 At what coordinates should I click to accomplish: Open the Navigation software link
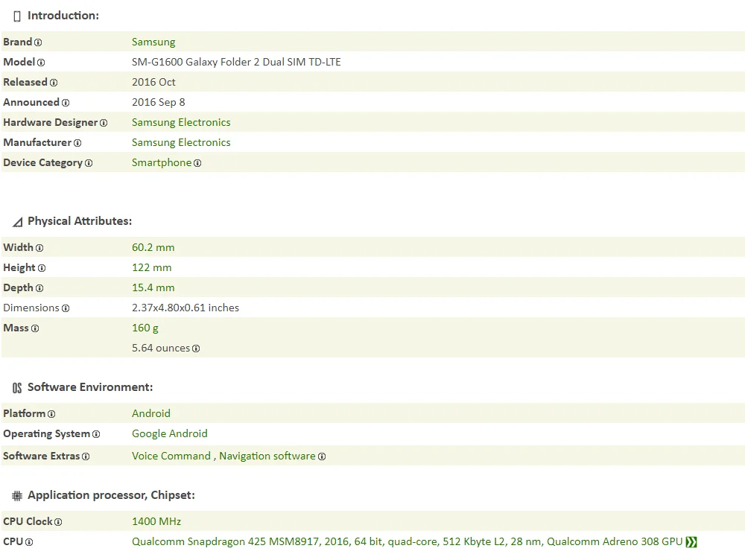267,456
